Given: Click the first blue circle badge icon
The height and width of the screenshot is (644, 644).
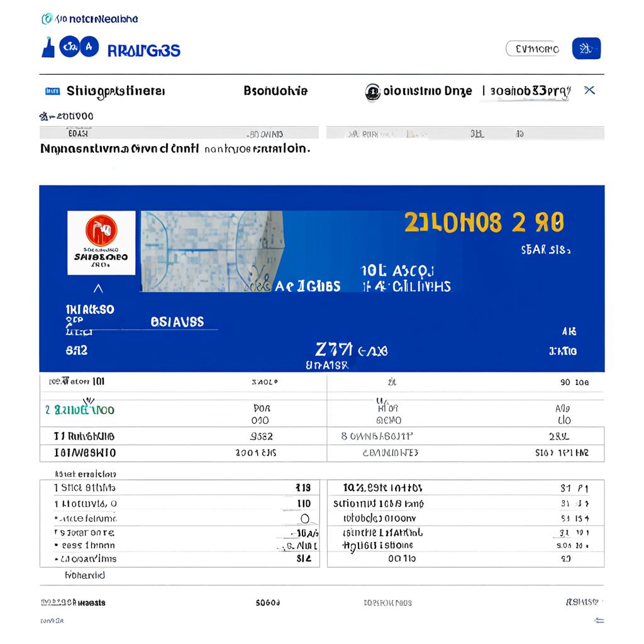Looking at the screenshot, I should pyautogui.click(x=69, y=47).
